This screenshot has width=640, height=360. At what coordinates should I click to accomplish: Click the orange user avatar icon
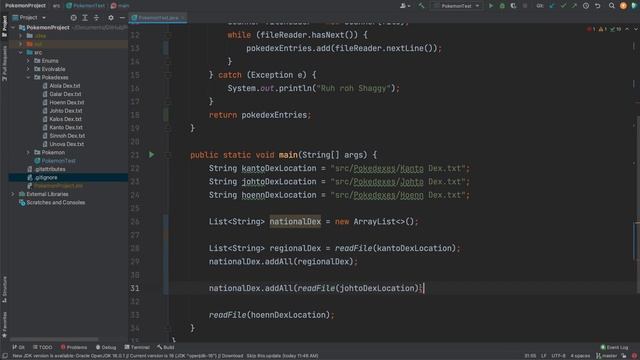tap(623, 6)
